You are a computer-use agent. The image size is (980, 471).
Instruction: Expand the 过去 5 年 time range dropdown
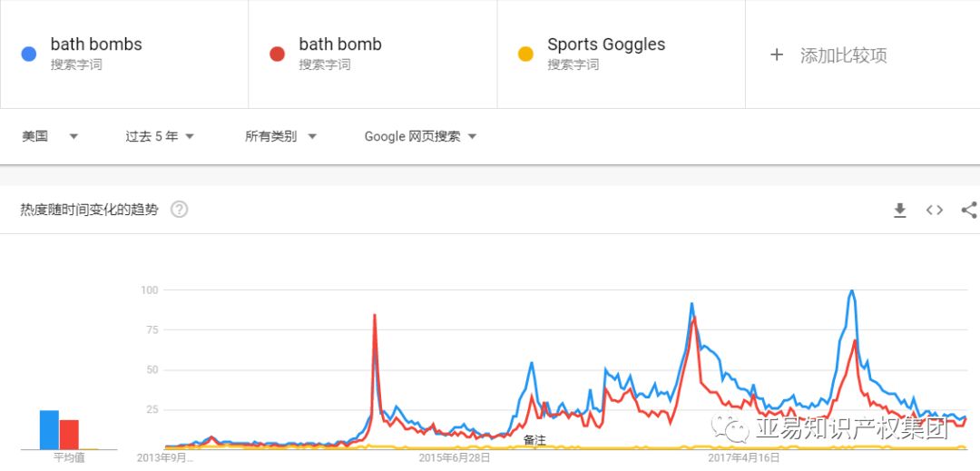[160, 136]
